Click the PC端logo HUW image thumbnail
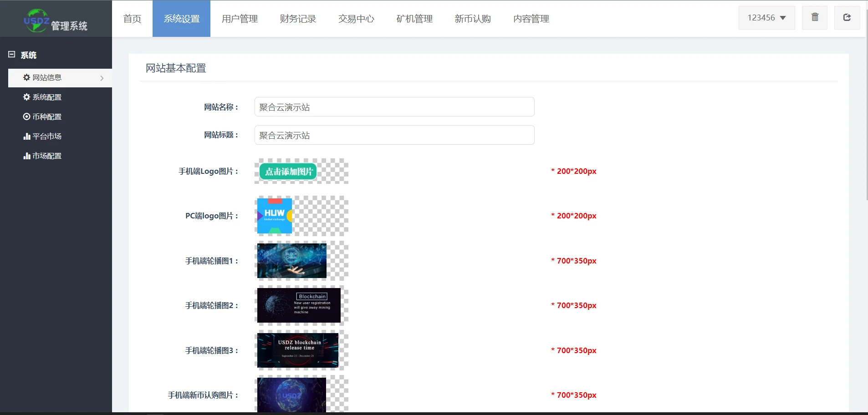 tap(275, 216)
